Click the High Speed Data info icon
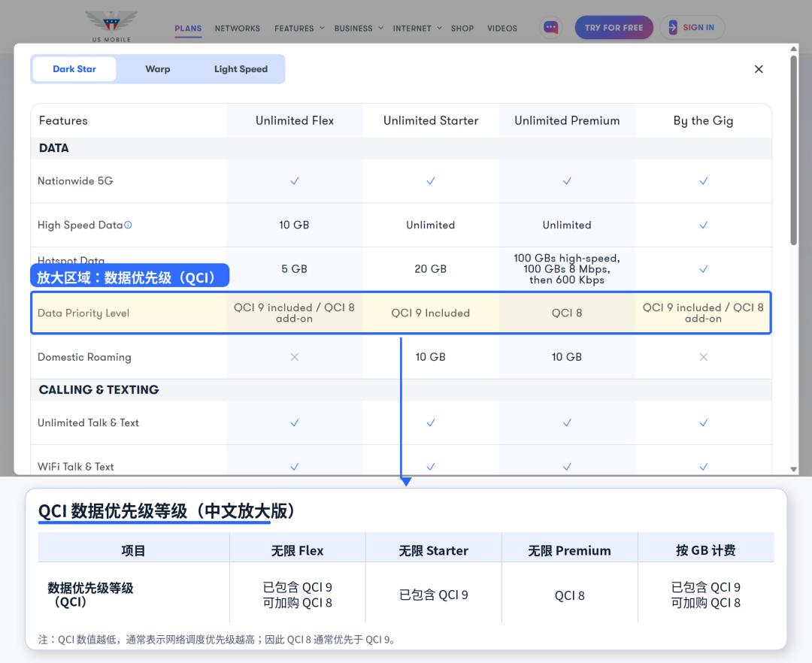 (x=128, y=225)
